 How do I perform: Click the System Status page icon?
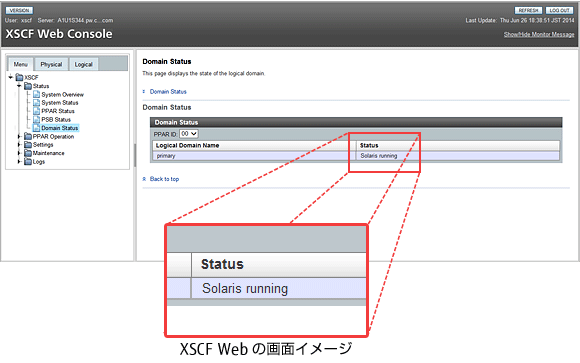(36, 102)
